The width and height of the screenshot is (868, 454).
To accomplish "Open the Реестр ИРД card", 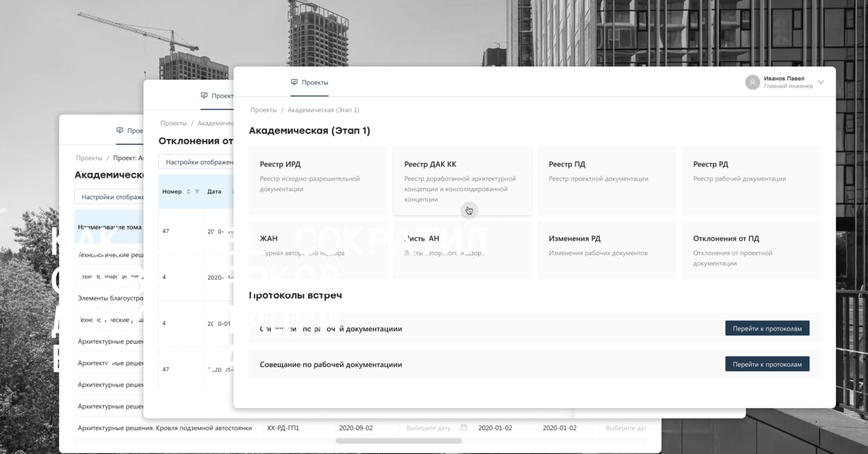I will [318, 181].
